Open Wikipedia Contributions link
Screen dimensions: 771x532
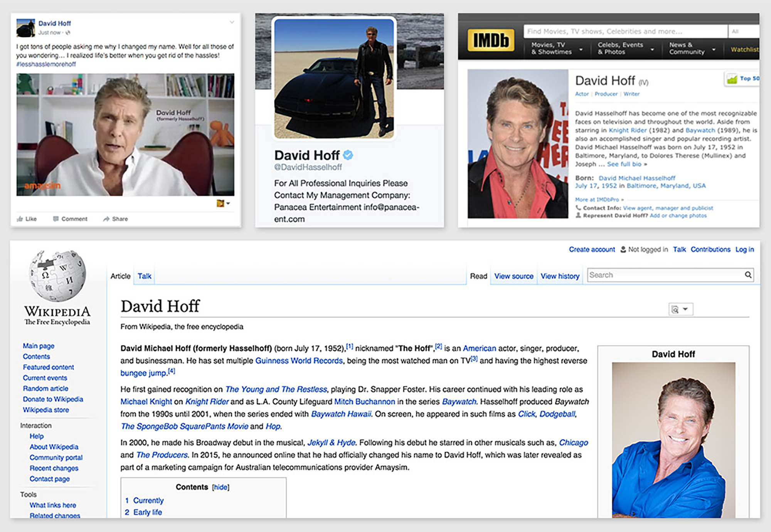pyautogui.click(x=710, y=249)
